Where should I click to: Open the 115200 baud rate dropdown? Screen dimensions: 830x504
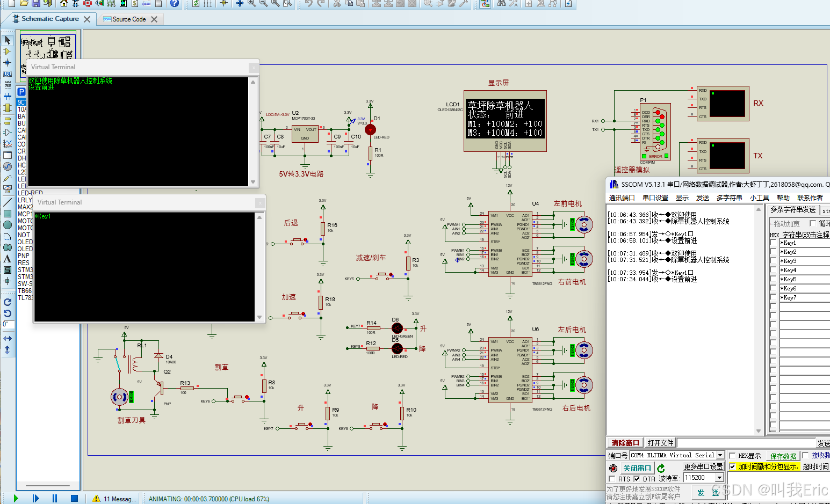(720, 478)
